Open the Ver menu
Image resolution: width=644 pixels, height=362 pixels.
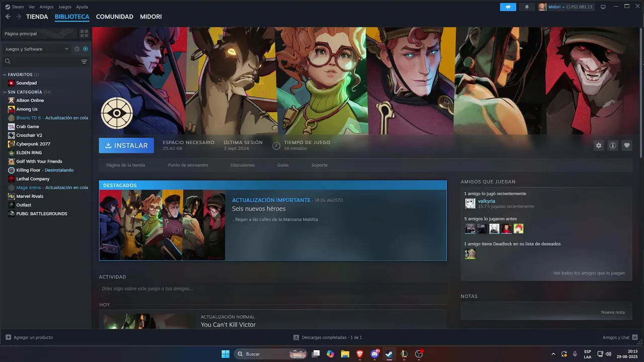tap(32, 7)
